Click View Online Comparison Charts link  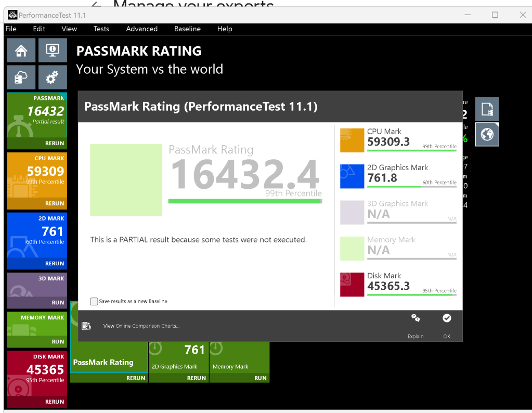coord(141,326)
